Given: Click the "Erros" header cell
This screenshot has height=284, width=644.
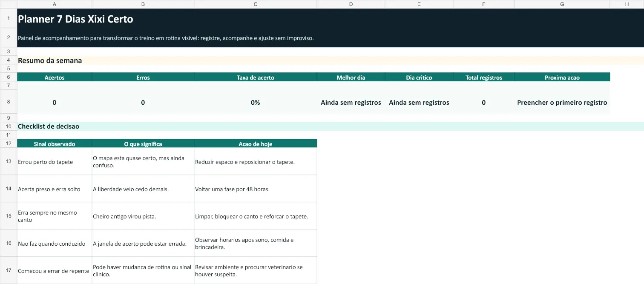Looking at the screenshot, I should (143, 77).
